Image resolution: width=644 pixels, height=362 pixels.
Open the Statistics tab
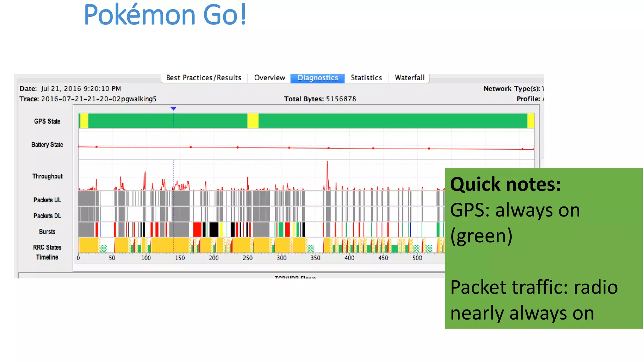366,78
